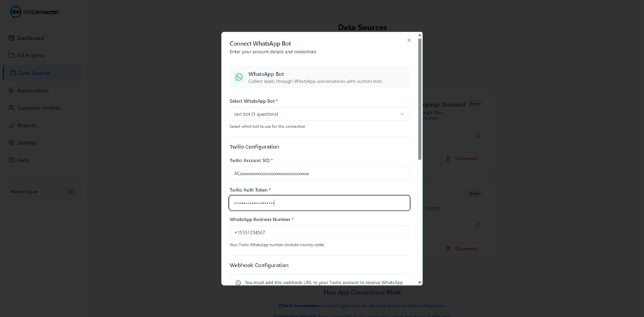
Task: Click the refresh icon on Campaign Standard card
Action: click(478, 136)
